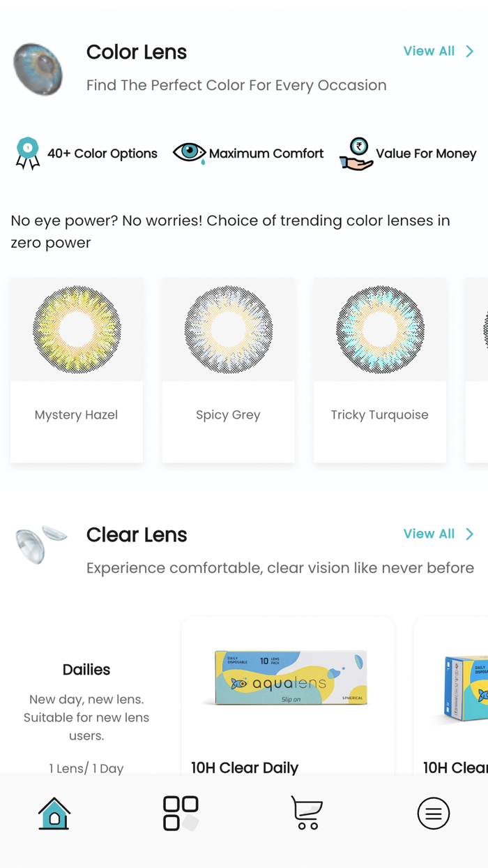Open View All for Color Lens

click(x=429, y=51)
